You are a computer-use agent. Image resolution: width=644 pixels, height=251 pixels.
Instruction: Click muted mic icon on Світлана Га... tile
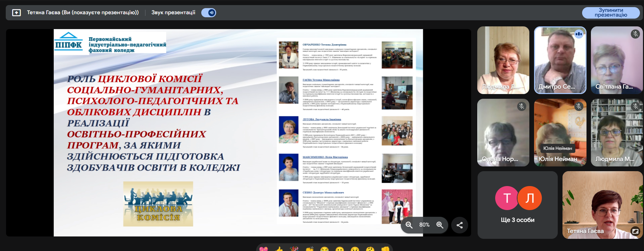(x=635, y=34)
